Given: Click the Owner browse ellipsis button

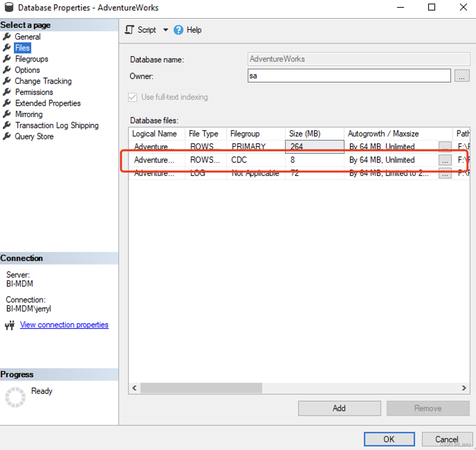Looking at the screenshot, I should point(462,75).
